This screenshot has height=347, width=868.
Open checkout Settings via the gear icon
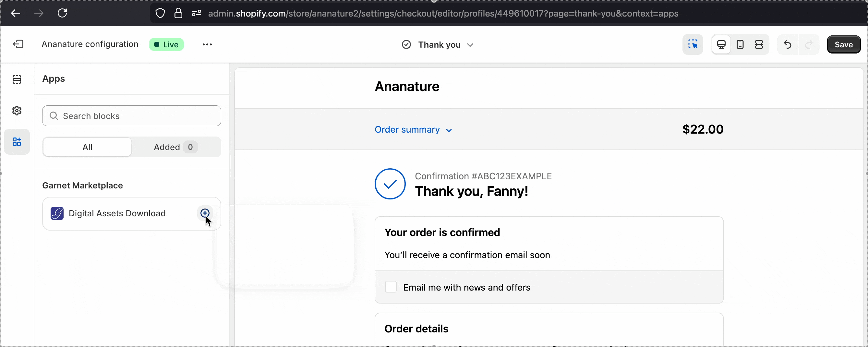tap(17, 111)
